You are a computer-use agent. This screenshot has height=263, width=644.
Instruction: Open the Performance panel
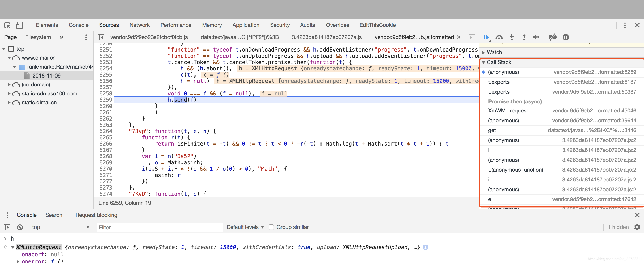tap(176, 25)
